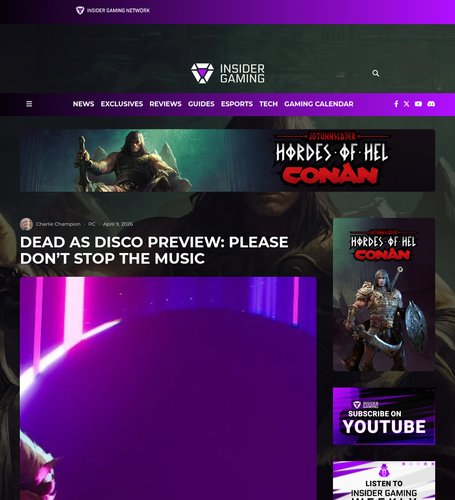
Task: Go to the News section
Action: pos(83,104)
